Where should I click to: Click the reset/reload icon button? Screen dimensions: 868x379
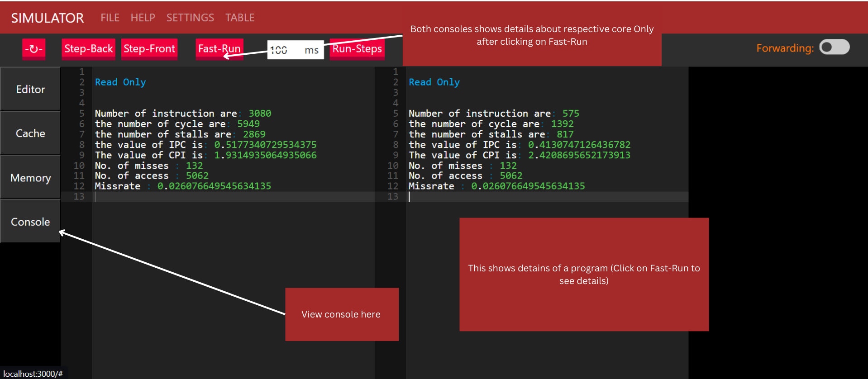click(x=33, y=49)
